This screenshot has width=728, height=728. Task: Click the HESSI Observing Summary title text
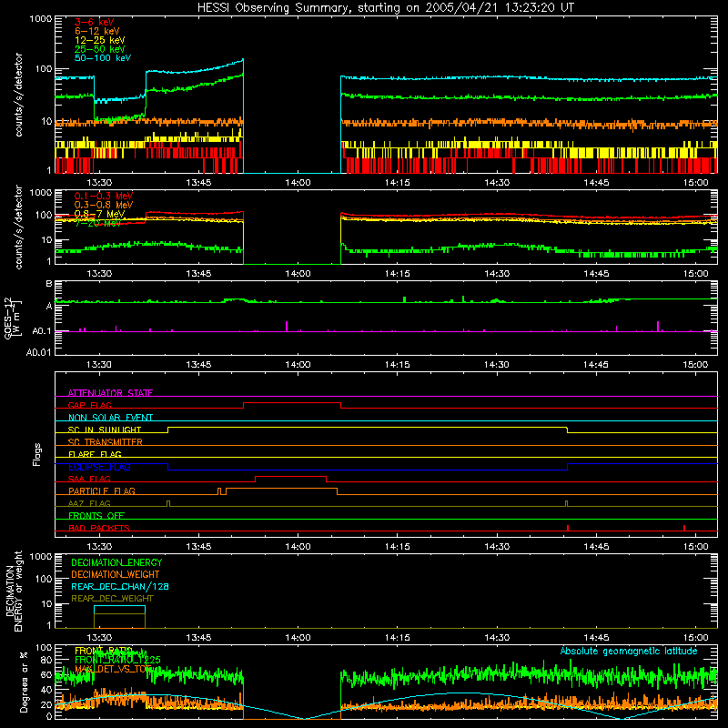pos(386,8)
